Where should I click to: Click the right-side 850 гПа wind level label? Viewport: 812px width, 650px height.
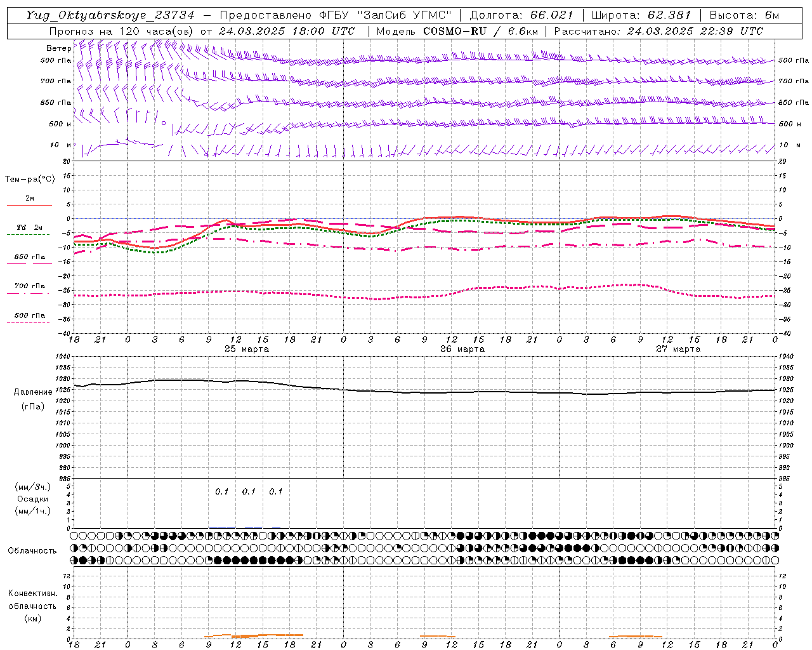coord(794,102)
